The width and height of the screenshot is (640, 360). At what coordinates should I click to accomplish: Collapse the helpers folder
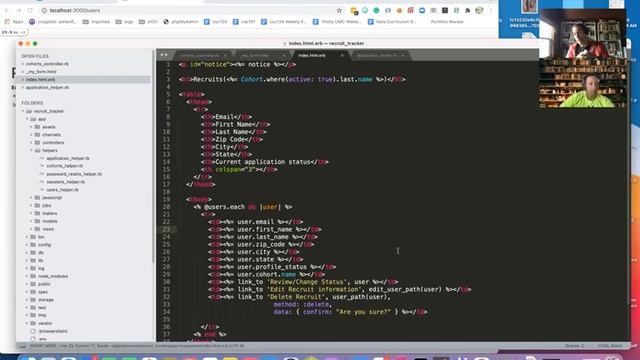[x=31, y=151]
